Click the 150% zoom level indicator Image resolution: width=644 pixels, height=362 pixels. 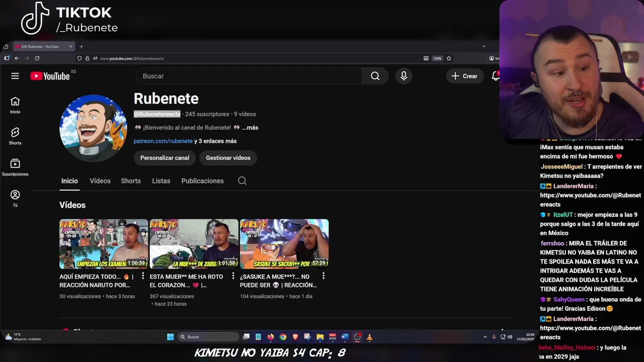[437, 58]
